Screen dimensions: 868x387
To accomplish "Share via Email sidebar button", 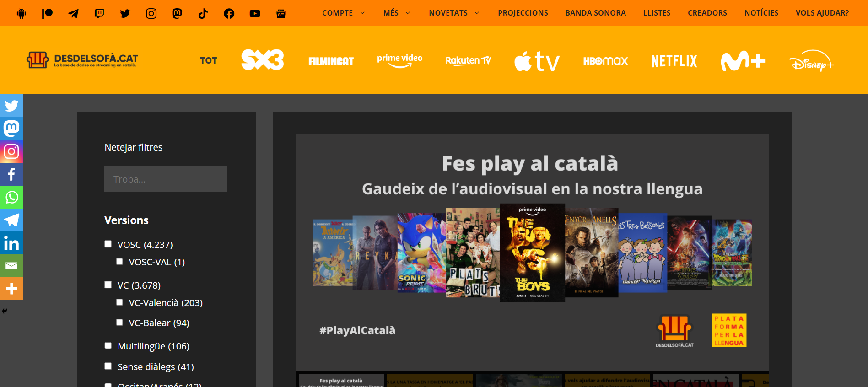I will (11, 266).
